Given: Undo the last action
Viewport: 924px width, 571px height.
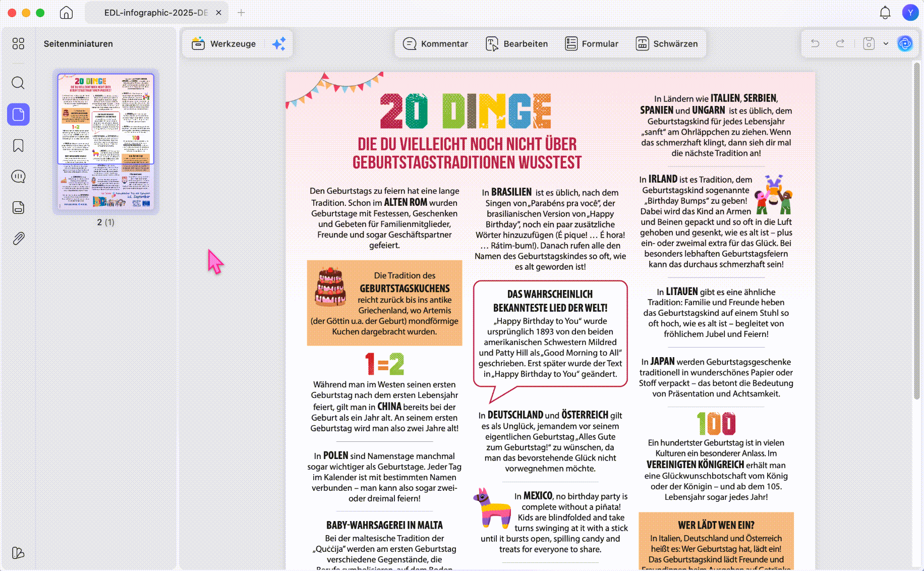Looking at the screenshot, I should tap(815, 44).
